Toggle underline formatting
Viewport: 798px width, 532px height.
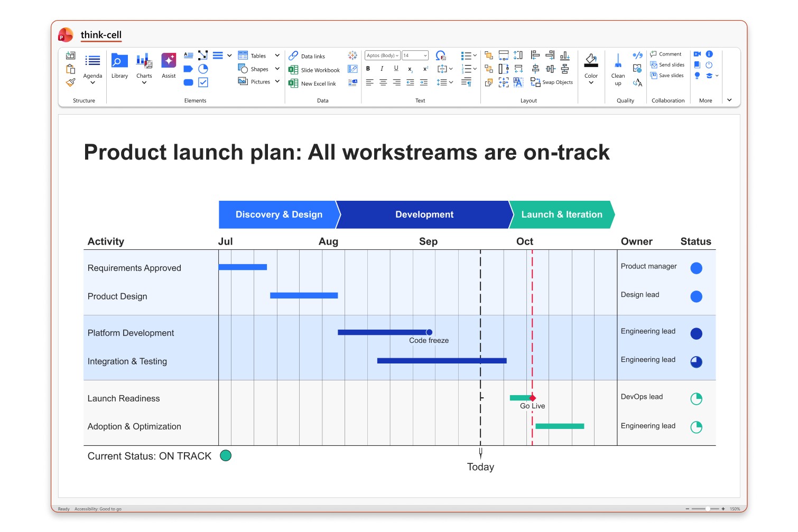[x=396, y=69]
